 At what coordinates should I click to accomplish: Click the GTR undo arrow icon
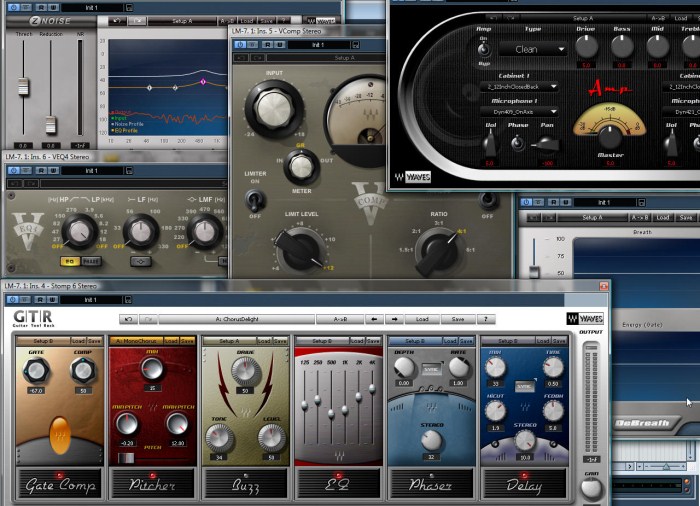click(x=127, y=320)
